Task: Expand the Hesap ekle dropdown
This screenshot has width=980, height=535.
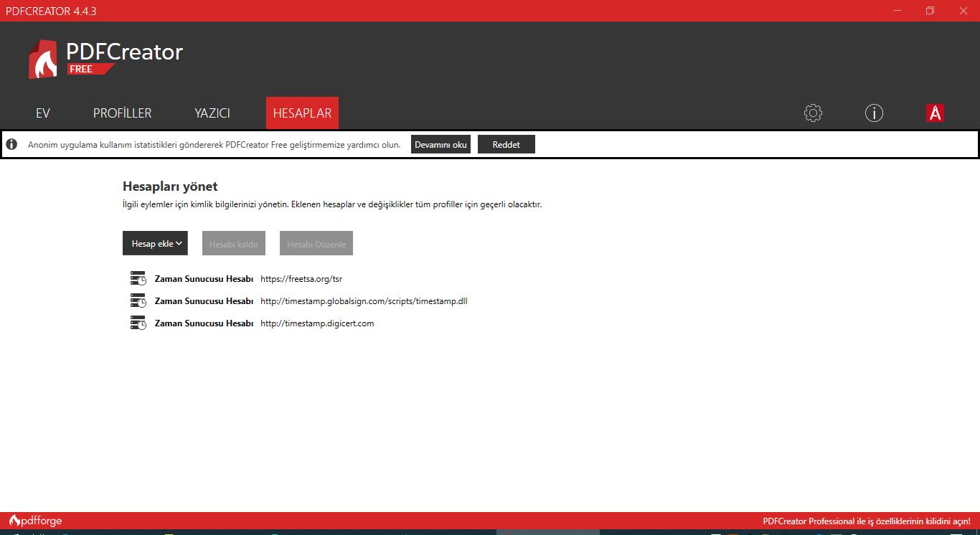Action: click(155, 243)
